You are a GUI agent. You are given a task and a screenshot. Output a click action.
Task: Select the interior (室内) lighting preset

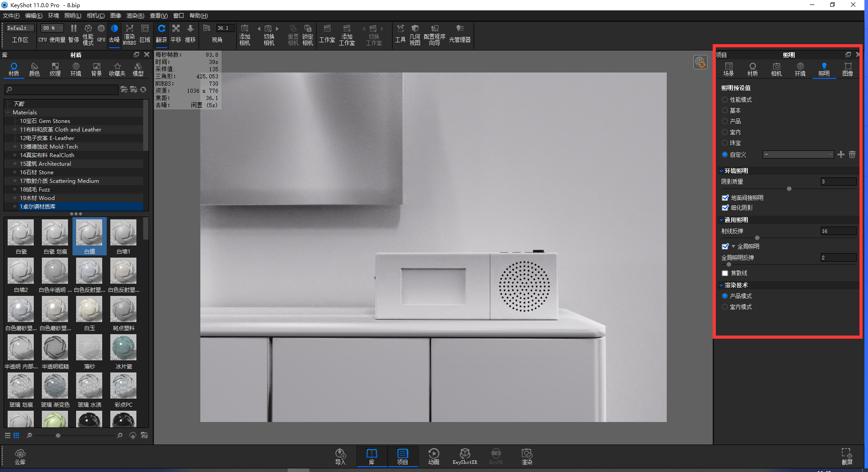724,132
